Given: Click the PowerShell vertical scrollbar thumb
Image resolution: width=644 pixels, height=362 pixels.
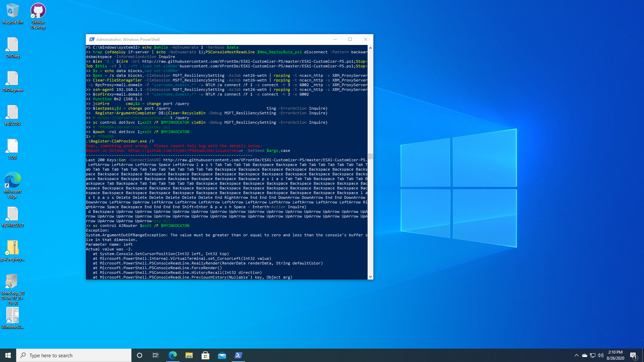Looking at the screenshot, I should click(370, 156).
